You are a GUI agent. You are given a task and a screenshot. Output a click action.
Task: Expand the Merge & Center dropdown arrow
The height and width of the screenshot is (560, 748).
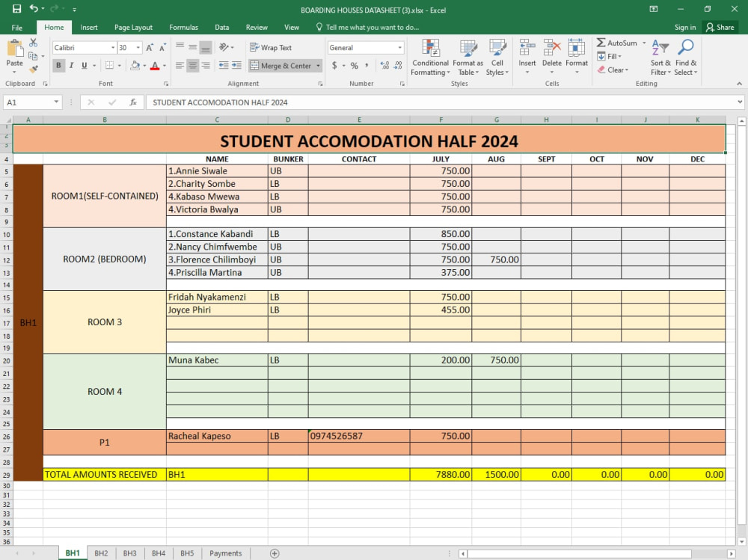click(318, 65)
